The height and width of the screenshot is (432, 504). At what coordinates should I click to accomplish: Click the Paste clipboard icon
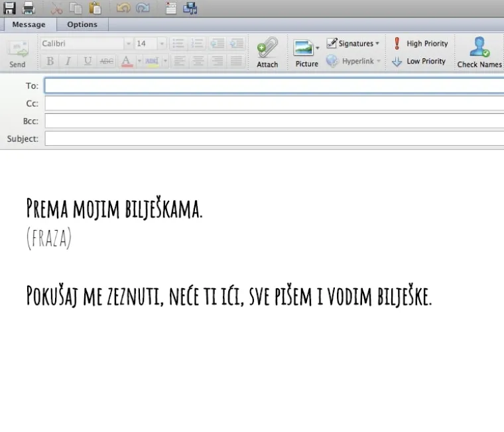tap(95, 8)
